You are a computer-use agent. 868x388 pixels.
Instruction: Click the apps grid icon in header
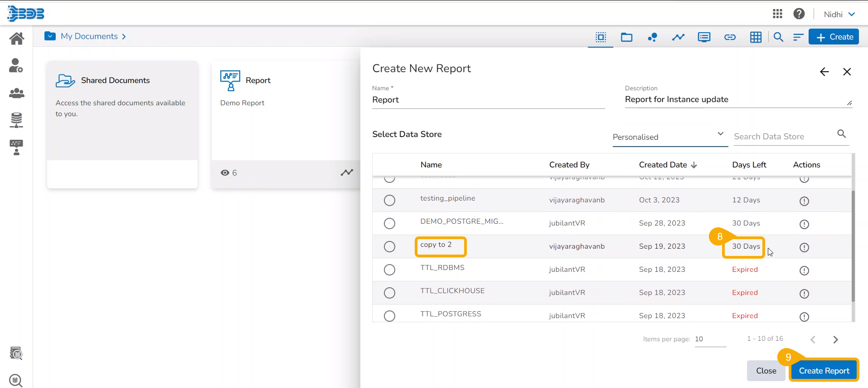tap(777, 14)
